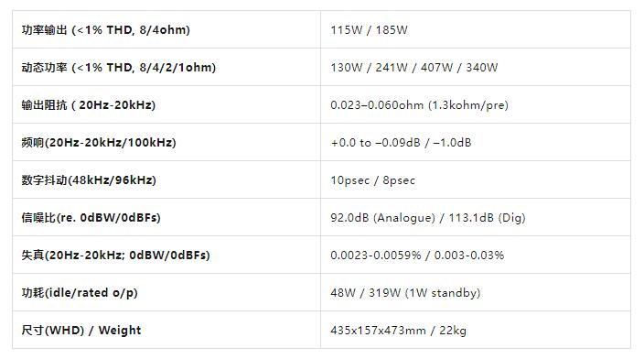Click the 动态功率 label cell

click(x=166, y=67)
